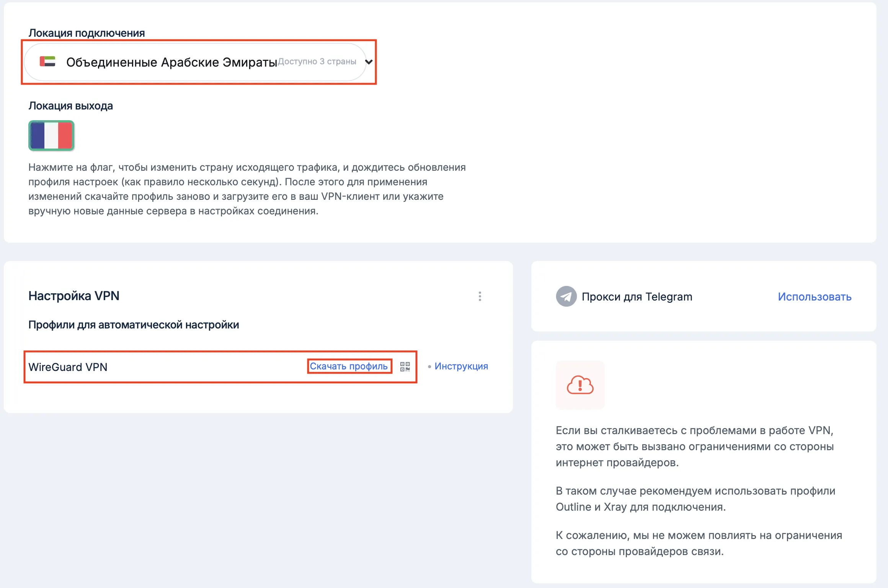The width and height of the screenshot is (888, 588).
Task: Click the Локация выхода label
Action: [x=70, y=106]
